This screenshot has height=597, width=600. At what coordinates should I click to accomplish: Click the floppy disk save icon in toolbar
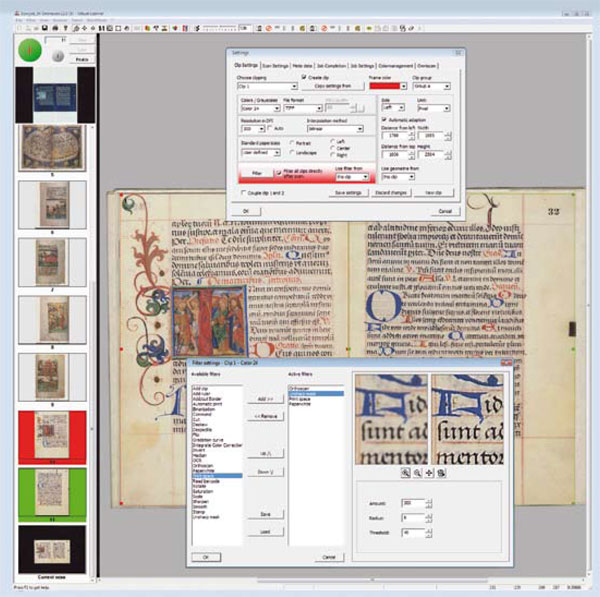tap(45, 28)
